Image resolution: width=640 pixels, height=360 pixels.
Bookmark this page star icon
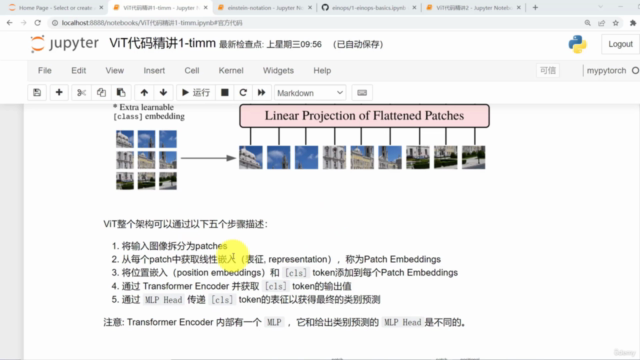pos(616,23)
